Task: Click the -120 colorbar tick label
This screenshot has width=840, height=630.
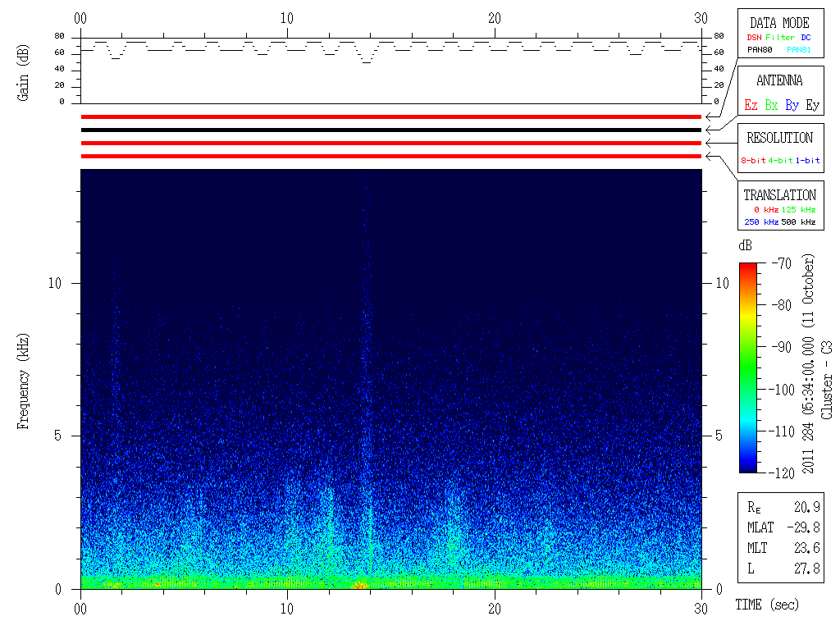Action: tap(782, 473)
